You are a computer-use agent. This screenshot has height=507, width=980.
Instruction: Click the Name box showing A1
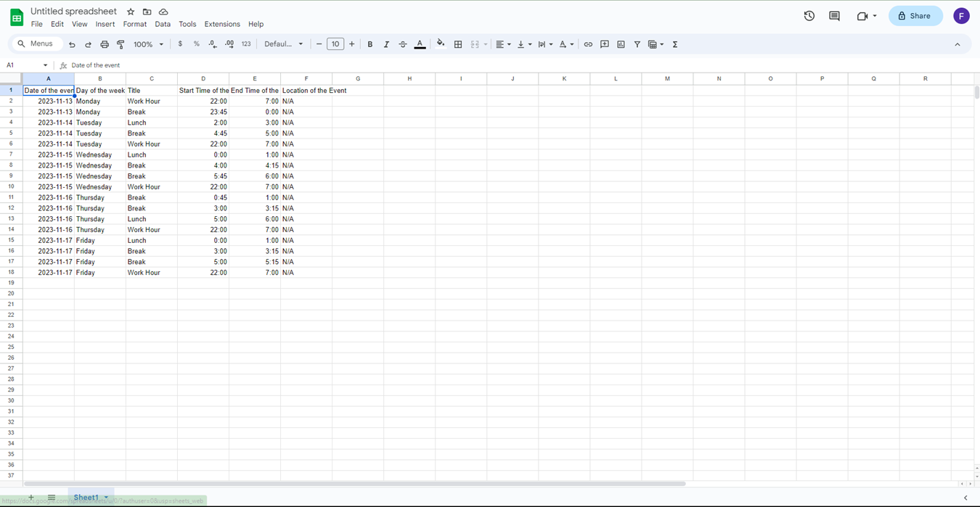click(x=27, y=65)
